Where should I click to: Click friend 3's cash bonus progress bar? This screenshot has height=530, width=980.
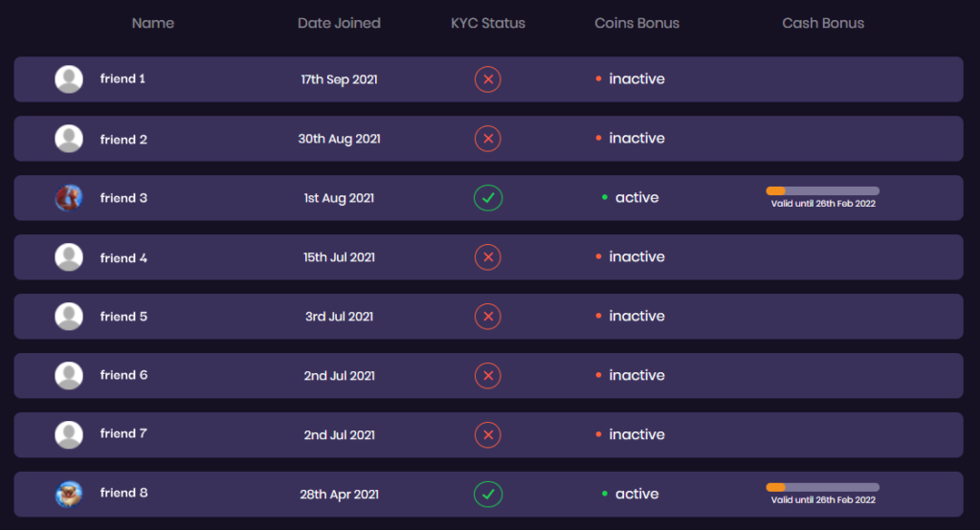point(822,190)
